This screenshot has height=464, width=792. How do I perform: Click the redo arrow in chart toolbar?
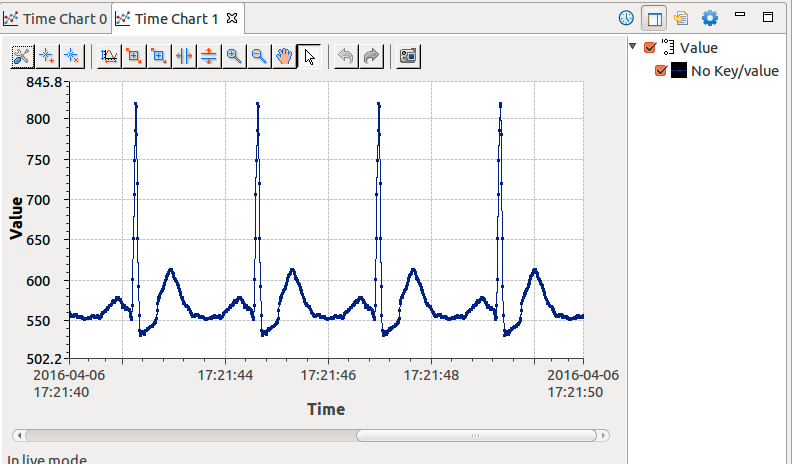[371, 56]
